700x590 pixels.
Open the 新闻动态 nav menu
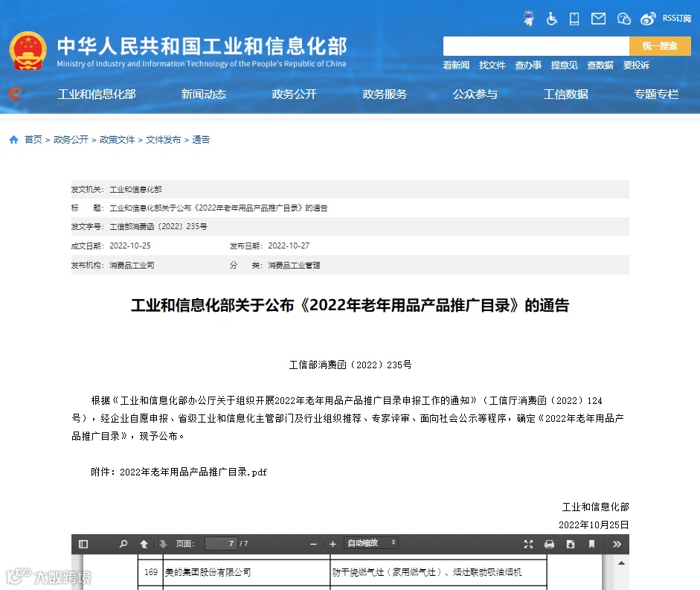click(x=204, y=94)
